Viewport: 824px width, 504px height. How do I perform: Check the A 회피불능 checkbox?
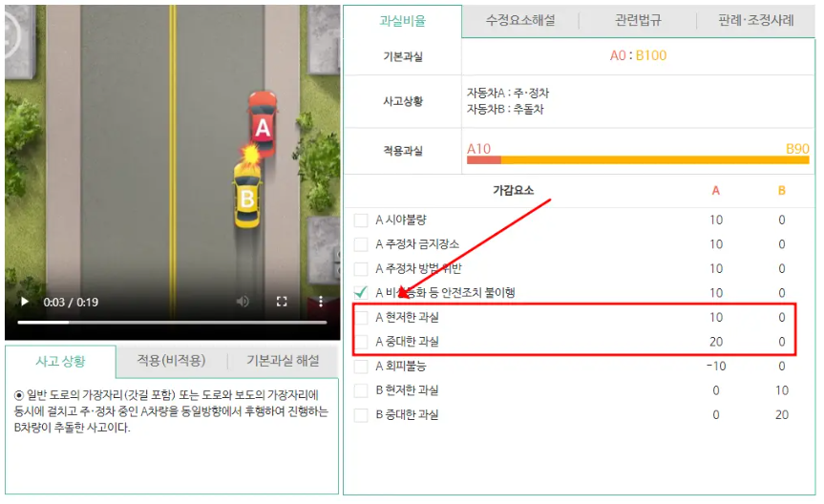[x=361, y=366]
